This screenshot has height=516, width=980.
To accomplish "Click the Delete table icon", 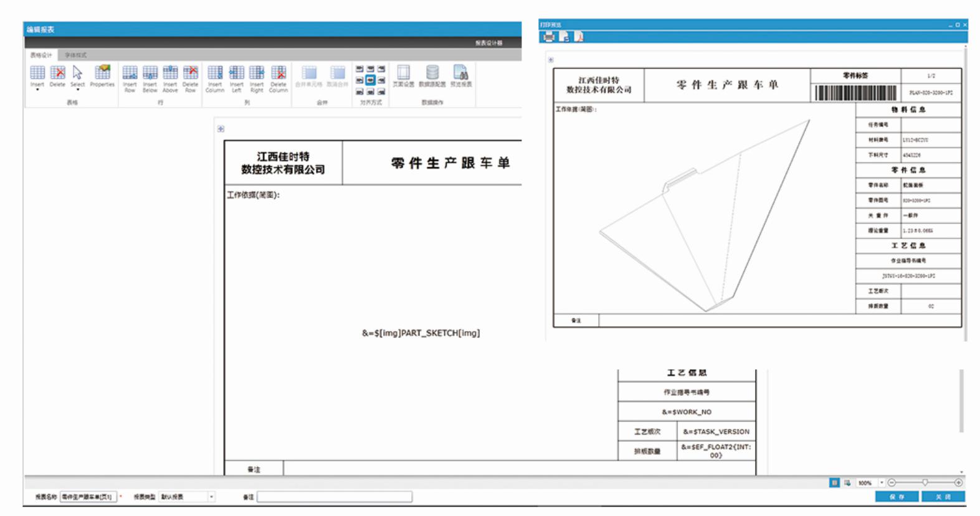I will [57, 74].
